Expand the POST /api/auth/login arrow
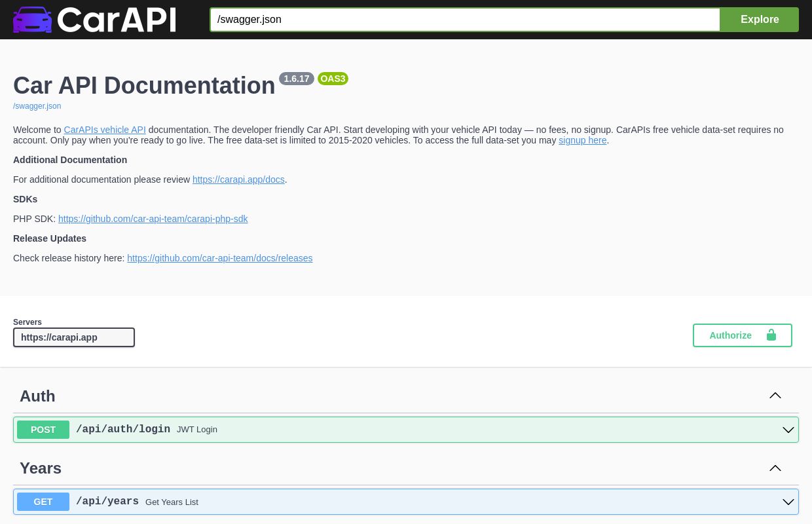The width and height of the screenshot is (812, 524). [x=788, y=430]
